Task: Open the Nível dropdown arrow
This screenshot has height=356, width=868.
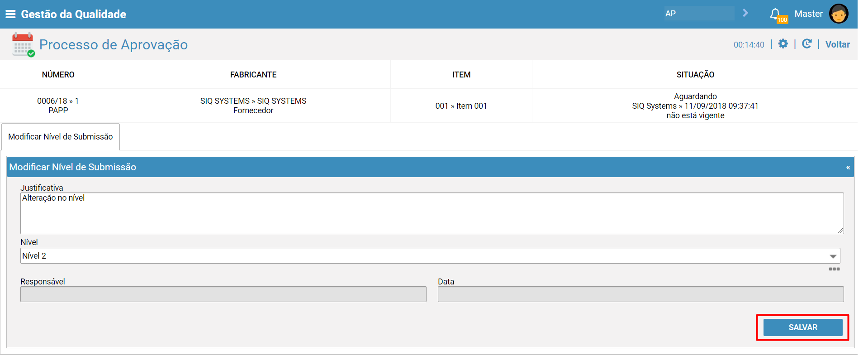Action: tap(833, 256)
